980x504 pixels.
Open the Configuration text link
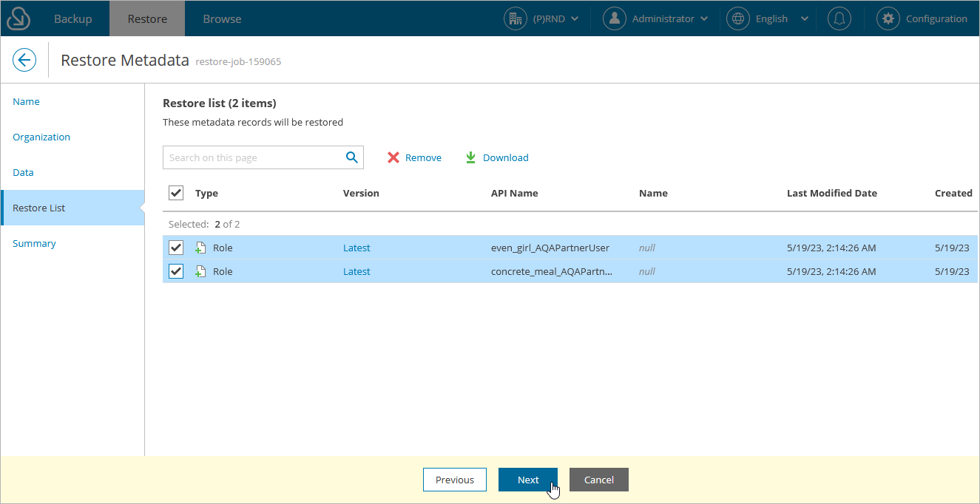936,18
